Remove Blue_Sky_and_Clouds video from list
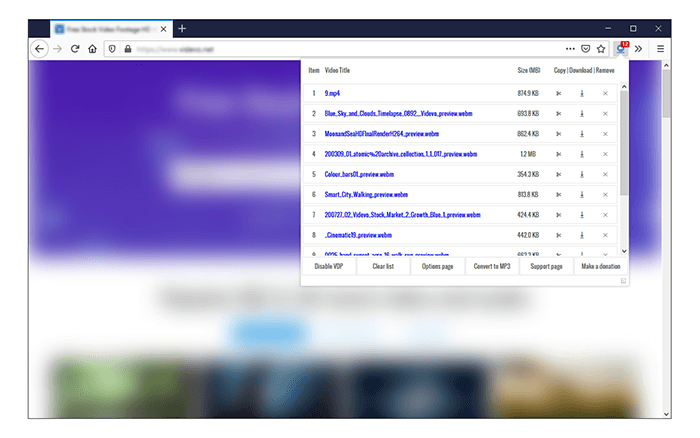The width and height of the screenshot is (700, 438). pyautogui.click(x=605, y=113)
